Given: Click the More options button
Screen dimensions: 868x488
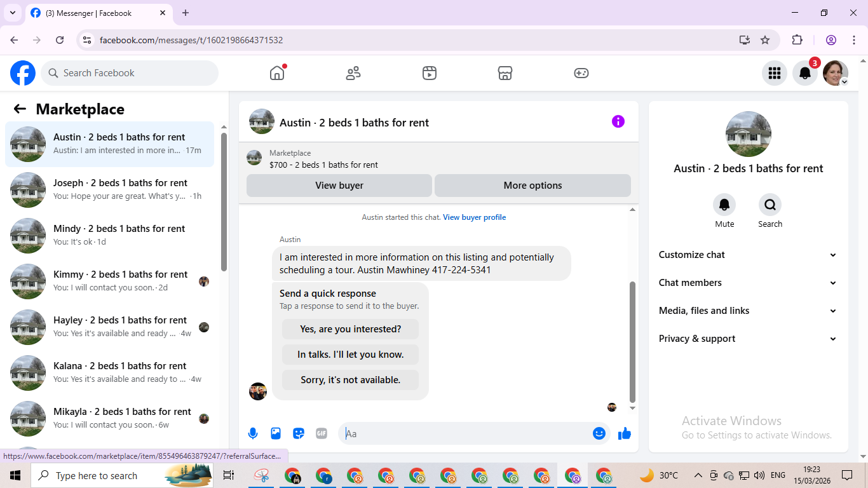Looking at the screenshot, I should point(532,186).
